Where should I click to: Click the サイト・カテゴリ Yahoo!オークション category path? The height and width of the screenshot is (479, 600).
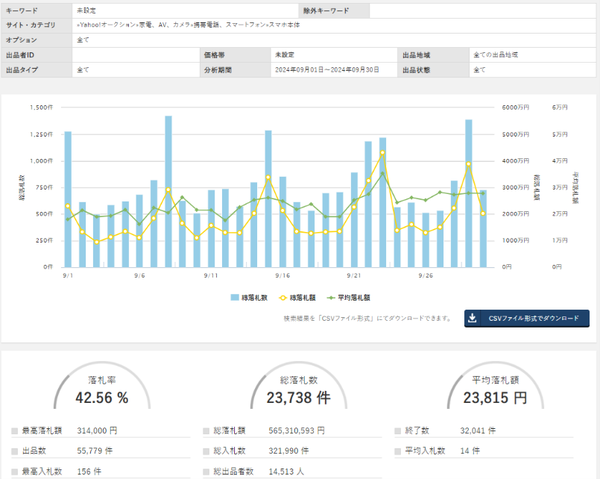pos(188,25)
